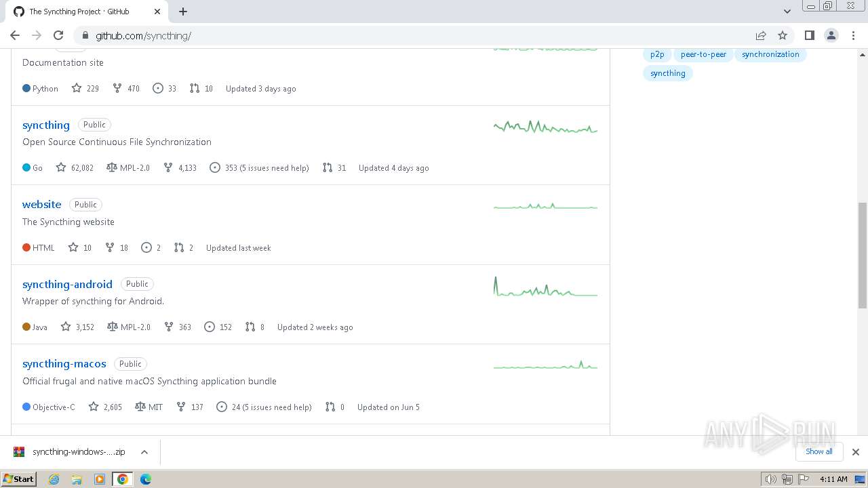Click the synchronization topic tag

tap(770, 54)
